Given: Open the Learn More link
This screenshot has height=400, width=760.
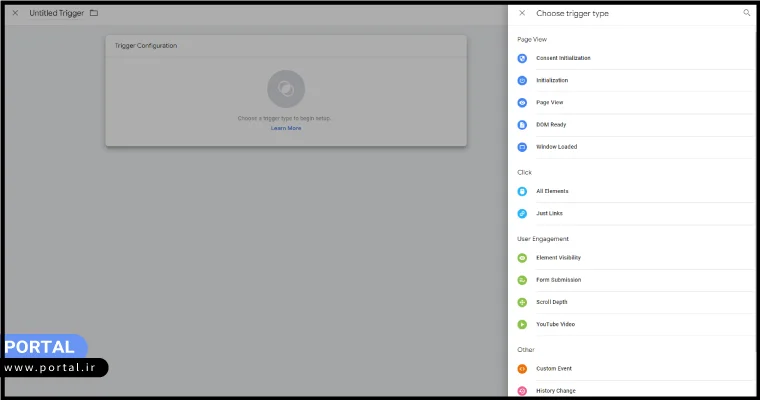Looking at the screenshot, I should (285, 128).
